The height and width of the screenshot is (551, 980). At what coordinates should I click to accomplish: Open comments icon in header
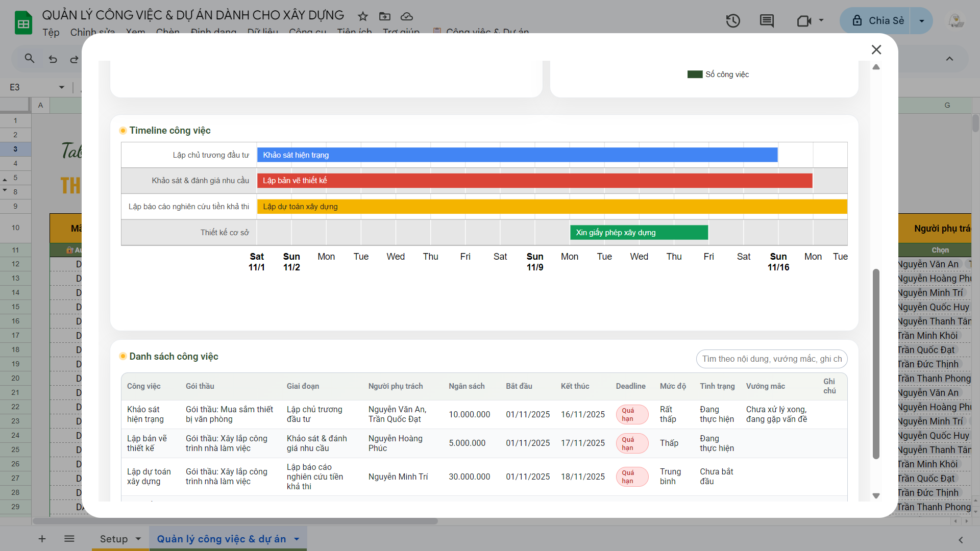pos(767,21)
